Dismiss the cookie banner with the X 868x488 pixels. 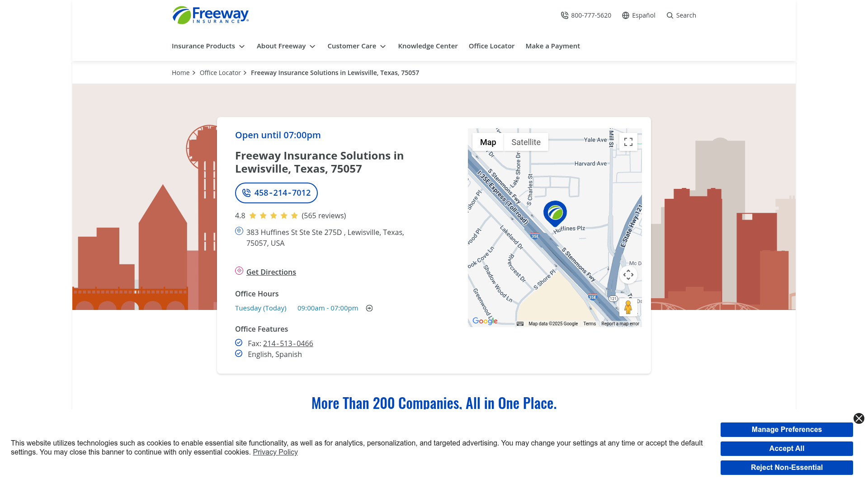pos(859,418)
